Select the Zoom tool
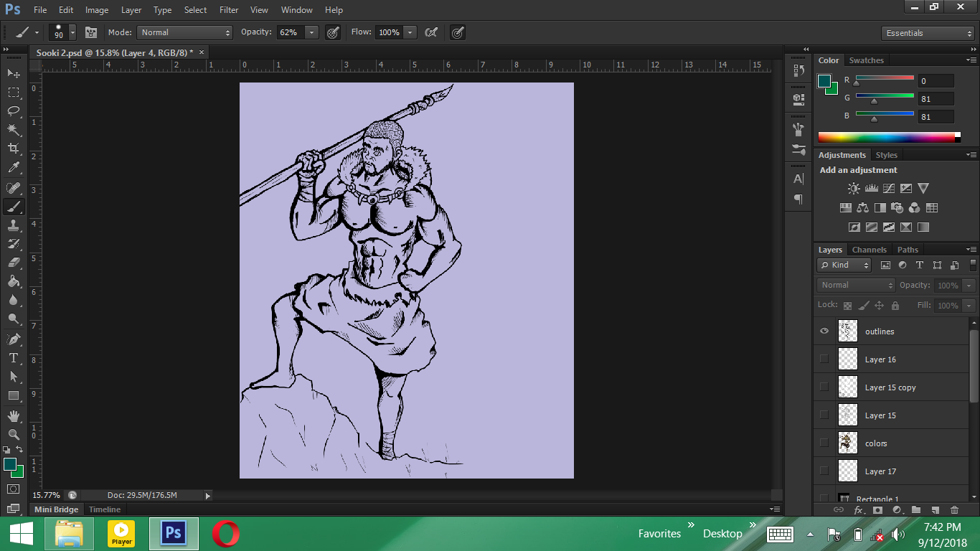Viewport: 980px width, 551px height. (14, 434)
